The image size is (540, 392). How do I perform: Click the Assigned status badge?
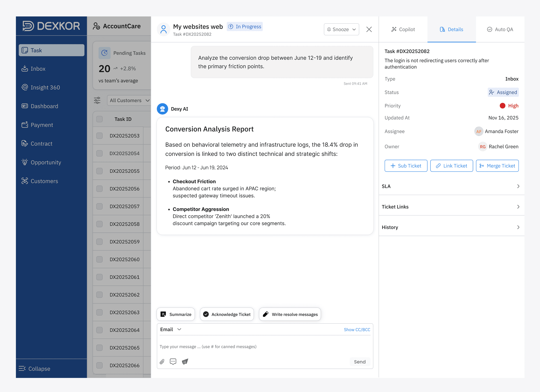pos(503,92)
